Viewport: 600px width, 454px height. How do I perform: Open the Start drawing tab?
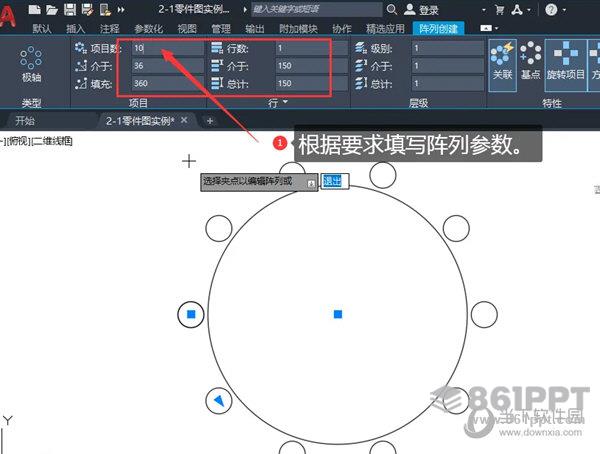(25, 120)
